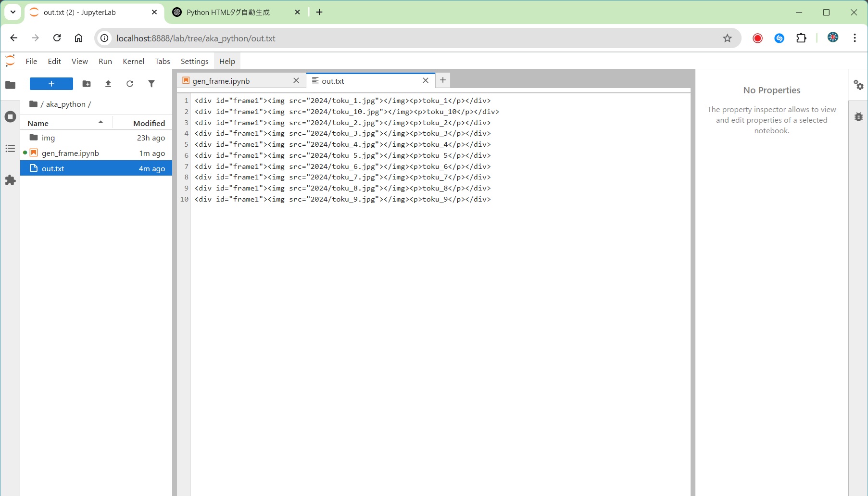Open the img folder
This screenshot has height=496, width=868.
(48, 138)
